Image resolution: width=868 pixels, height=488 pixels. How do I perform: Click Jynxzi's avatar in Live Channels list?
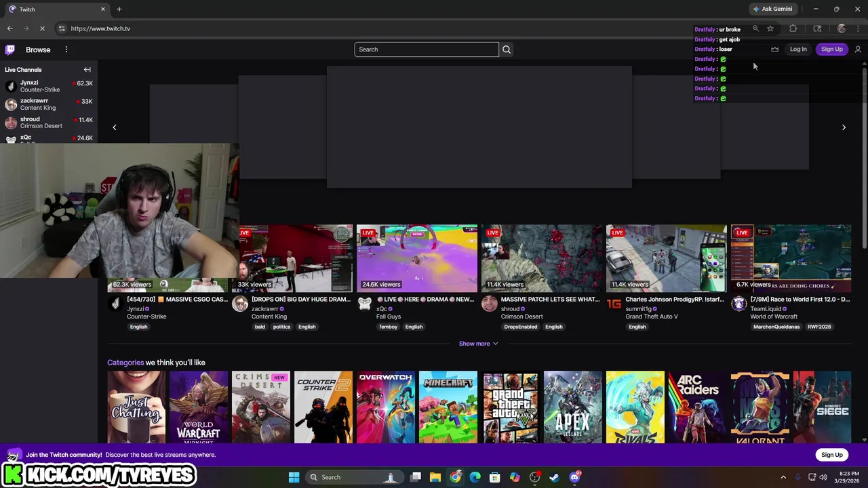coord(11,86)
